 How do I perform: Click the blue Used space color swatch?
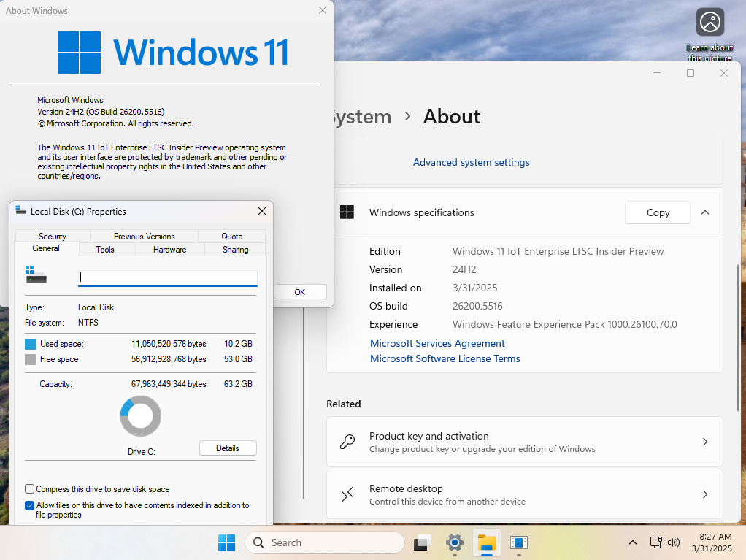click(x=31, y=344)
